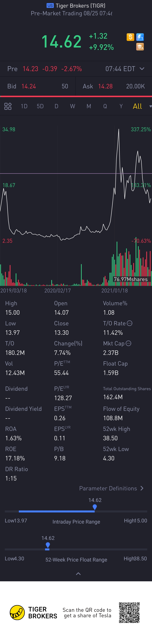Open Mkt Cap info circle icon

pyautogui.click(x=128, y=343)
